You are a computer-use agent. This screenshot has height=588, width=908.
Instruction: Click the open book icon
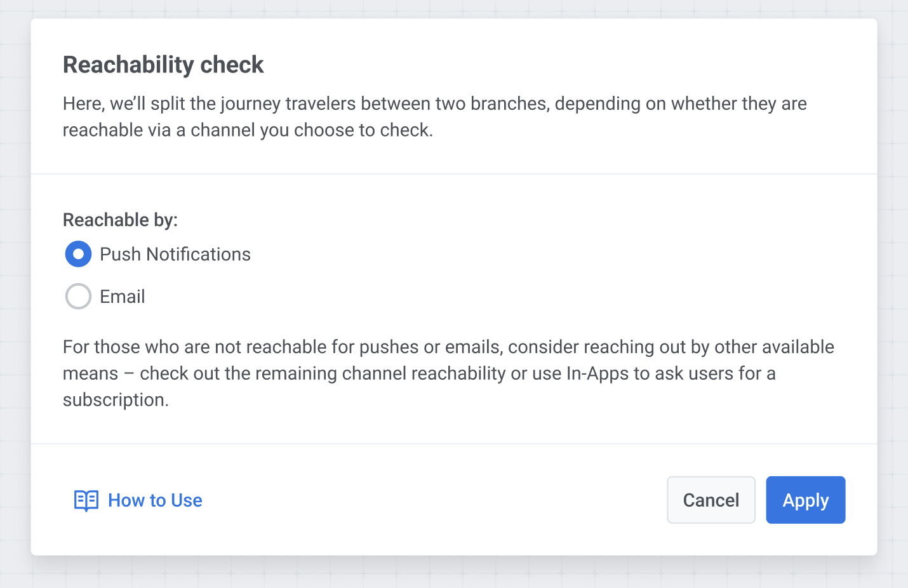pyautogui.click(x=86, y=500)
